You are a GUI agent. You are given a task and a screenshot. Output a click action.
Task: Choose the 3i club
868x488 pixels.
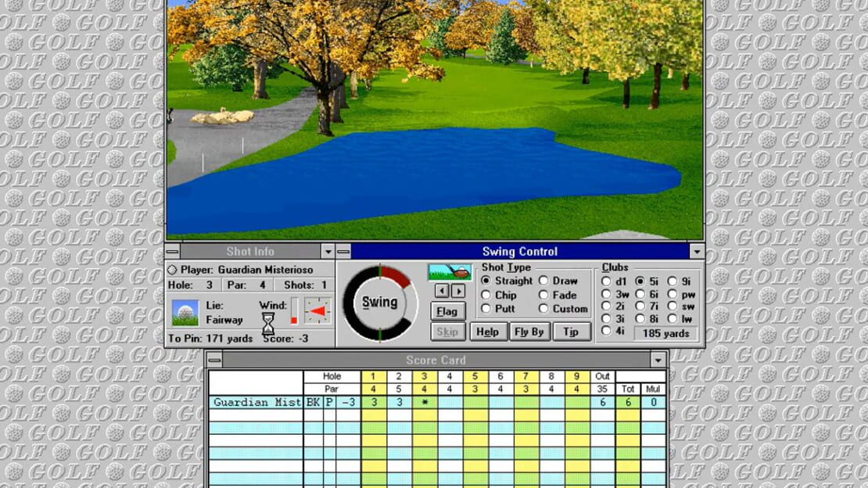pos(613,318)
